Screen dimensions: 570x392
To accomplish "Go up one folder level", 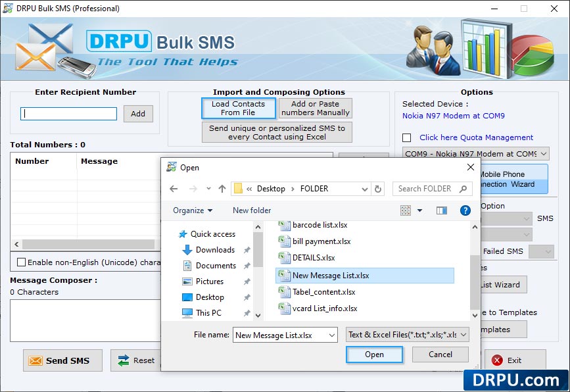I will 222,189.
